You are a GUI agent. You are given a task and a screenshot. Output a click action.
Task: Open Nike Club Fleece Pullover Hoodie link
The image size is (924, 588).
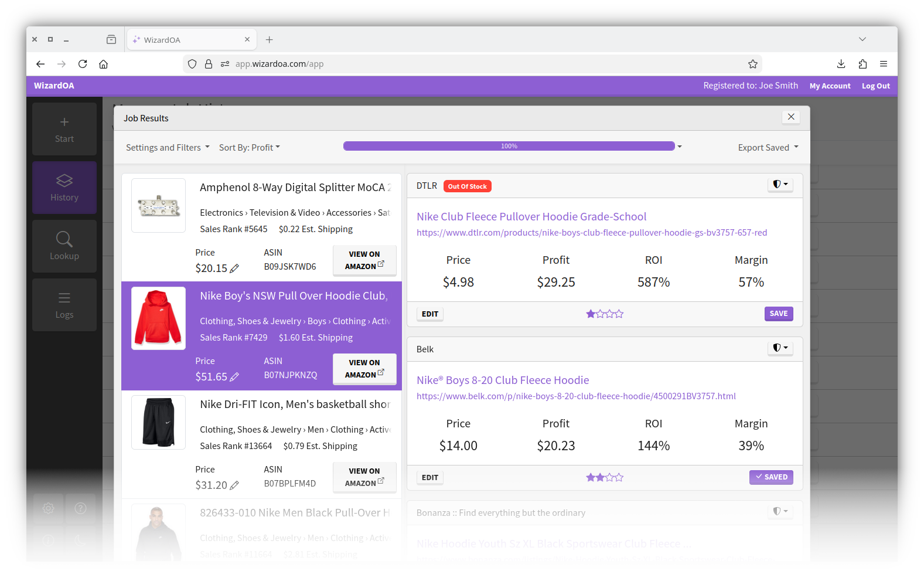pos(531,217)
